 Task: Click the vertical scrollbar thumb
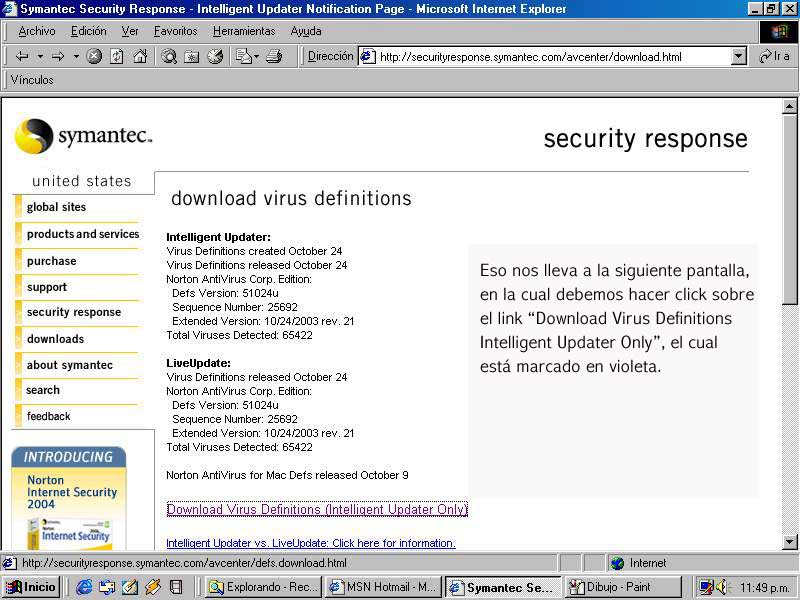(789, 209)
